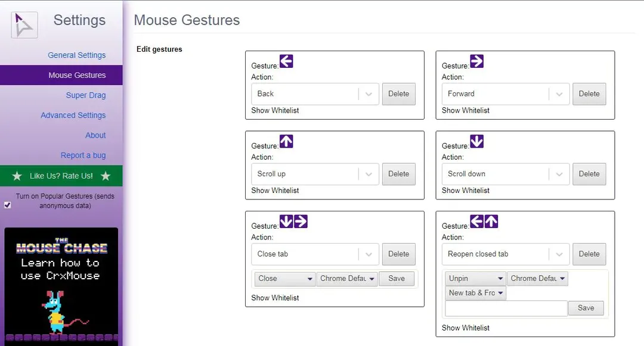Viewport: 644px width, 346px height.
Task: Click the down arrow gesture for Scroll down
Action: point(476,142)
